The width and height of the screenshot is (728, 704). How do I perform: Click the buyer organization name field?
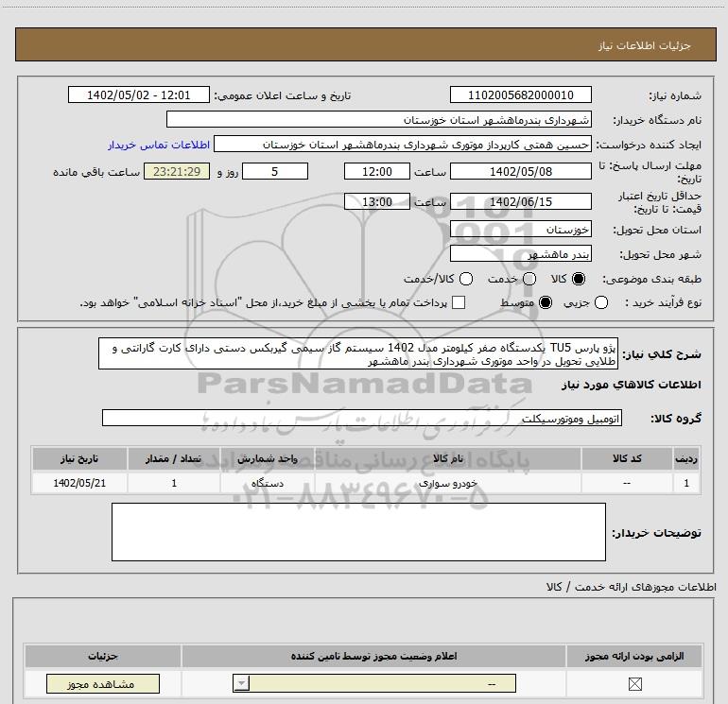379,120
